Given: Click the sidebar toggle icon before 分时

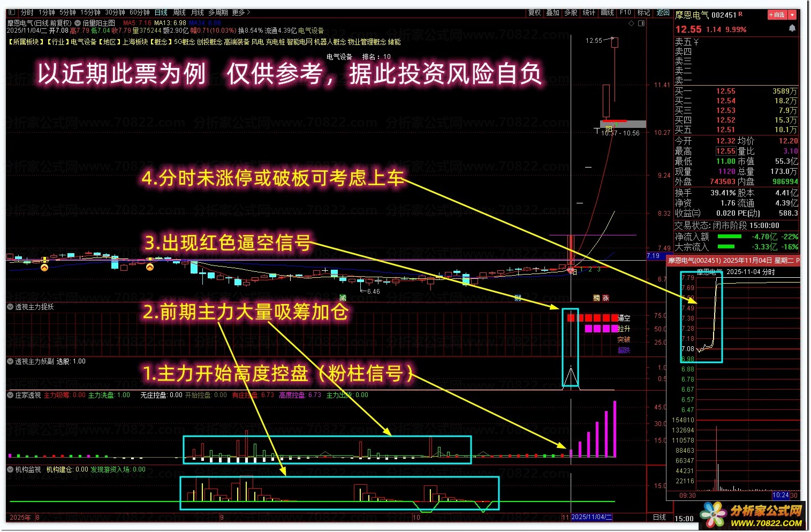Looking at the screenshot, I should click(12, 12).
